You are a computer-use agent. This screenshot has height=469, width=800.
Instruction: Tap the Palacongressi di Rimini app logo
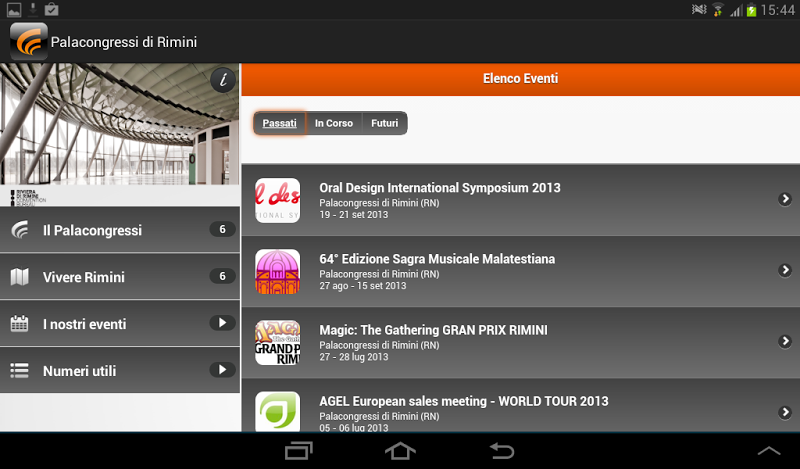29,41
